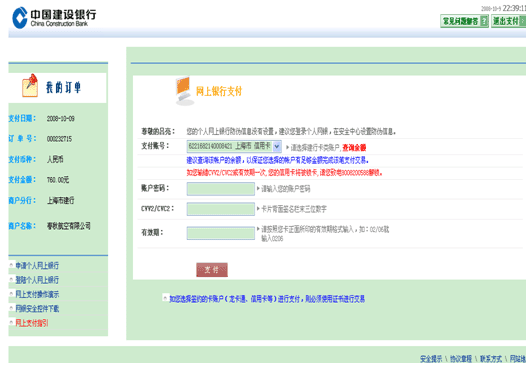
Task: Focus the 账户密码 password field
Action: tap(221, 189)
